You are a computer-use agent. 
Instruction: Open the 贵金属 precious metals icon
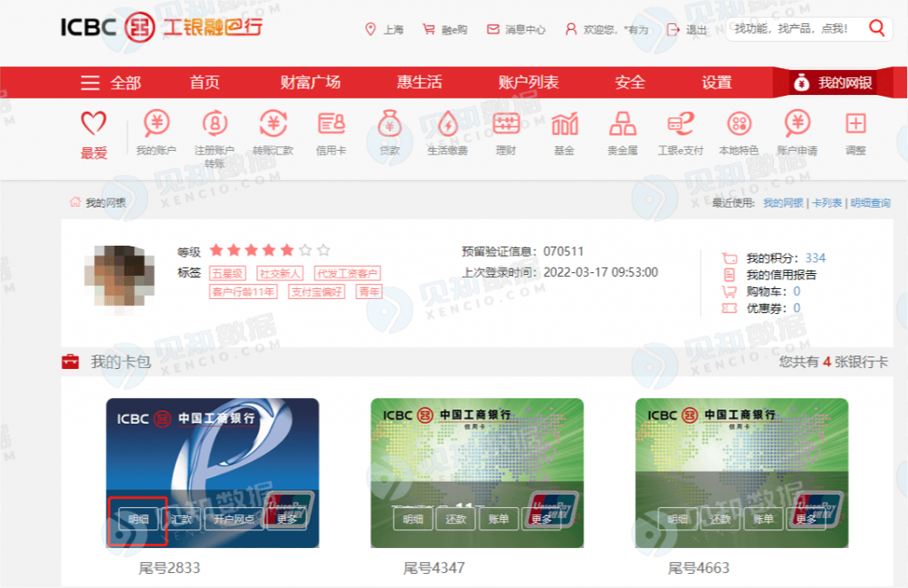tap(622, 123)
